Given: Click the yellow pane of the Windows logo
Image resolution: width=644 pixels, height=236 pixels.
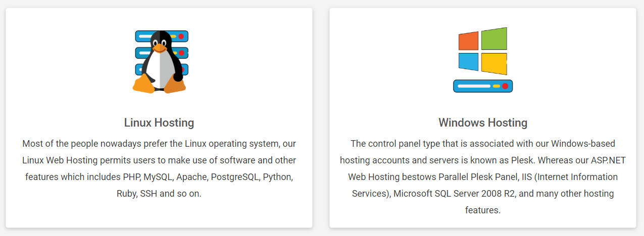Looking at the screenshot, I should pos(494,64).
